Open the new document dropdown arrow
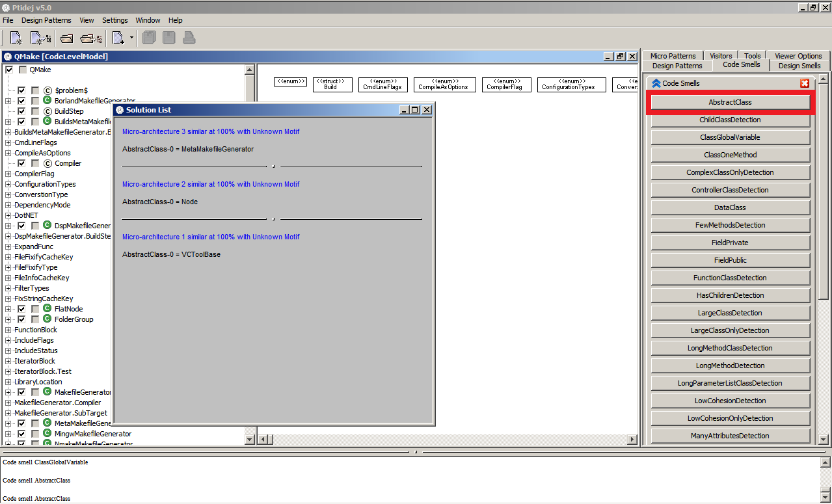The height and width of the screenshot is (504, 832). coord(130,37)
